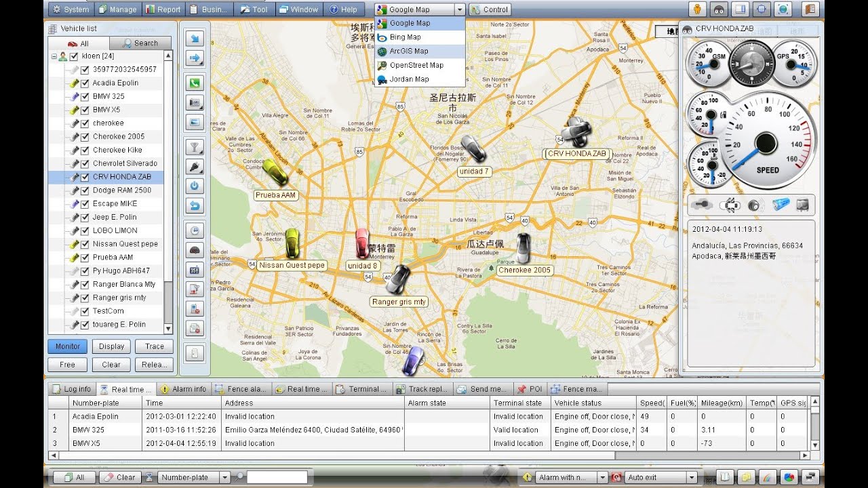Click the Cherokee 2005 car marker on map
The width and height of the screenshot is (868, 488).
[523, 248]
